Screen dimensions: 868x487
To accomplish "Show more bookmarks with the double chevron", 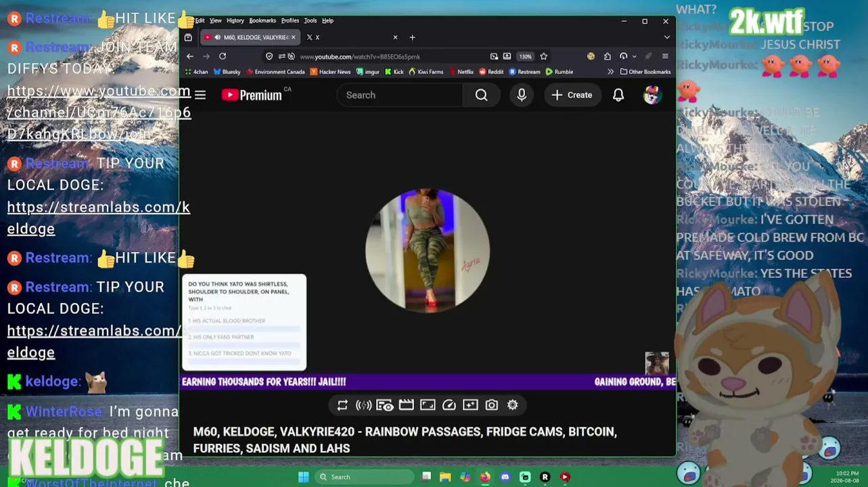I will point(610,72).
